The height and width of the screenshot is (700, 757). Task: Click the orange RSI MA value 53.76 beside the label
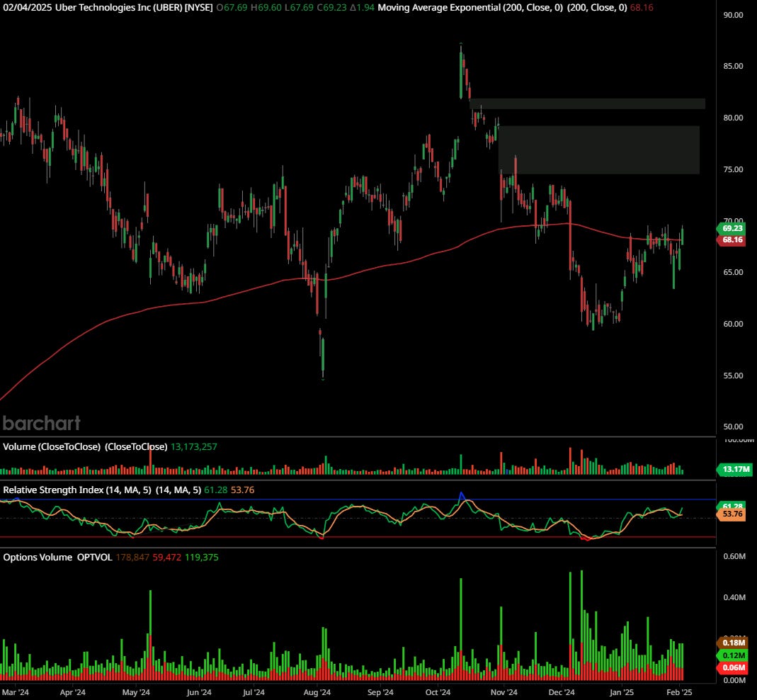click(x=242, y=490)
